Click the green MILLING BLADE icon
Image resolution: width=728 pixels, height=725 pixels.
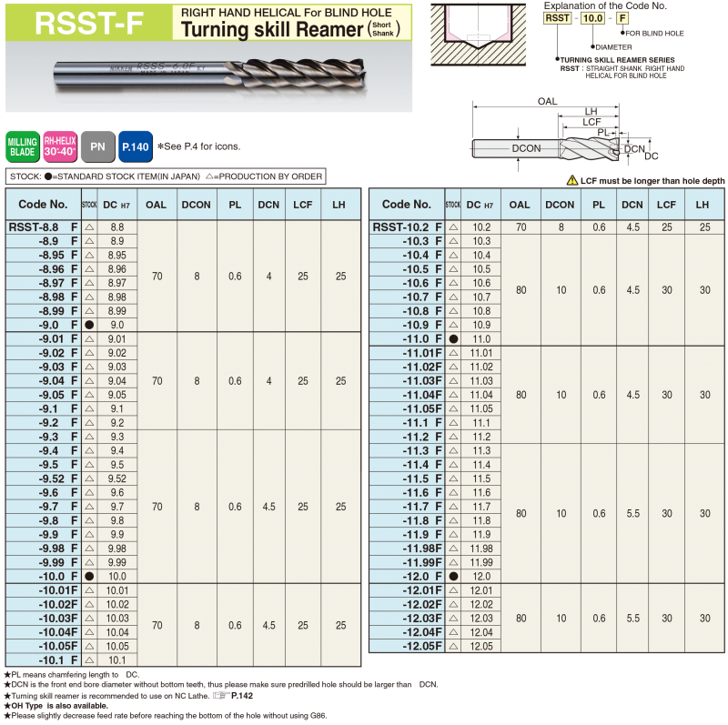tap(22, 146)
